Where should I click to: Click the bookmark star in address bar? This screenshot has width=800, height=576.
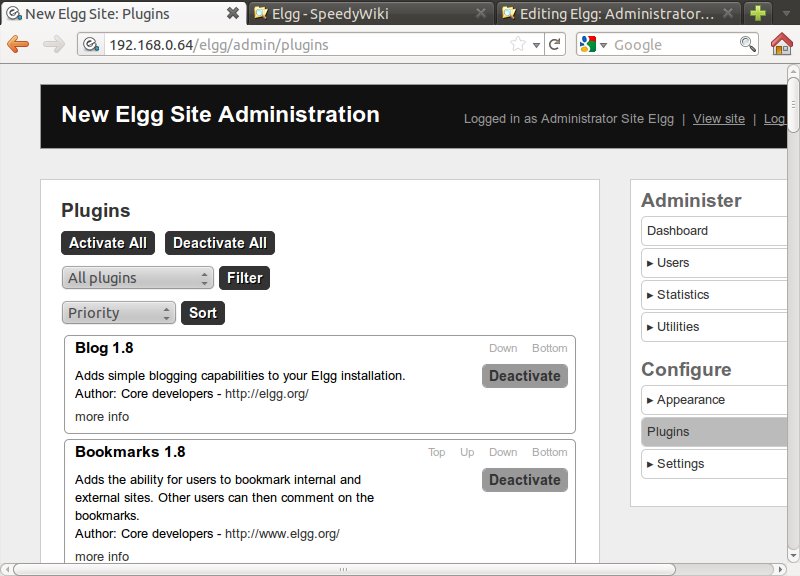(x=518, y=45)
